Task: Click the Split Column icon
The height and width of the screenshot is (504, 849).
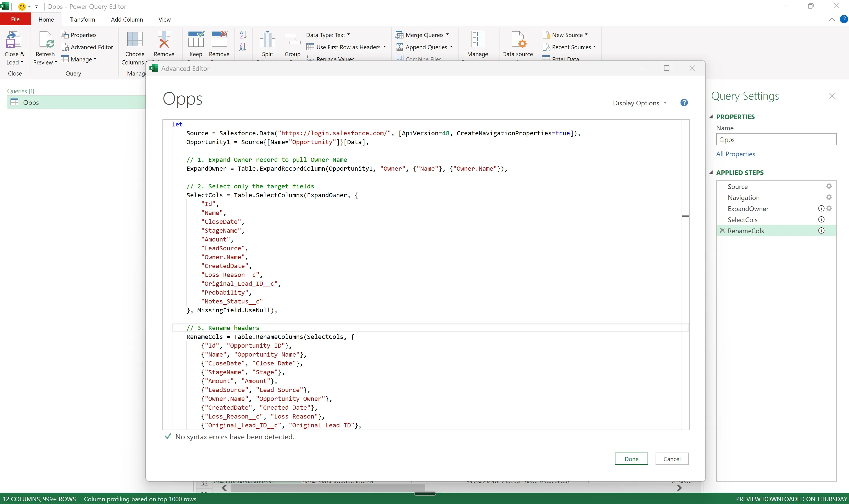Action: point(267,39)
